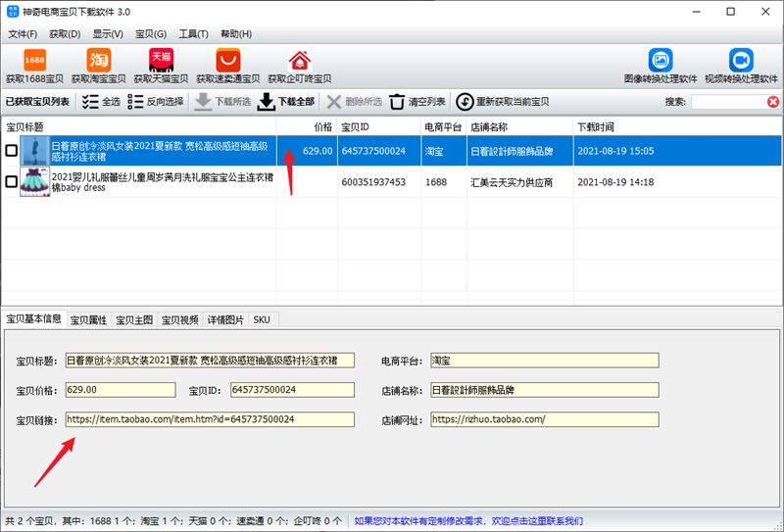Tick the checkbox for 日着原创冷淡风女装 row
784x532 pixels.
coord(11,151)
